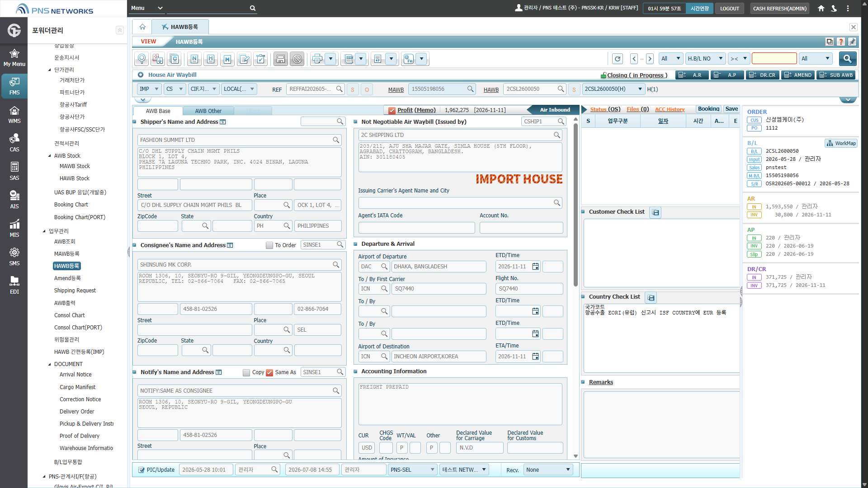868x488 pixels.
Task: Open the PNS-SEL branch dropdown
Action: point(412,470)
